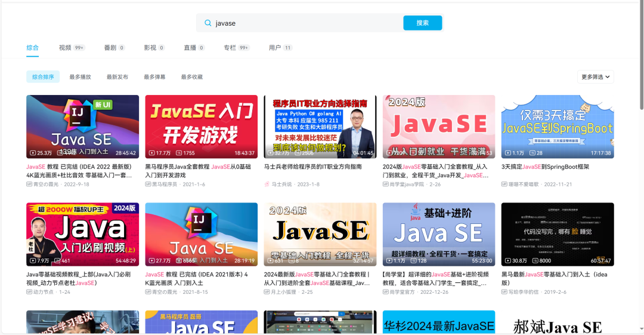
Task: Open the pink 2024版 JavaSE 从入门到就业 thumbnail
Action: tap(439, 127)
